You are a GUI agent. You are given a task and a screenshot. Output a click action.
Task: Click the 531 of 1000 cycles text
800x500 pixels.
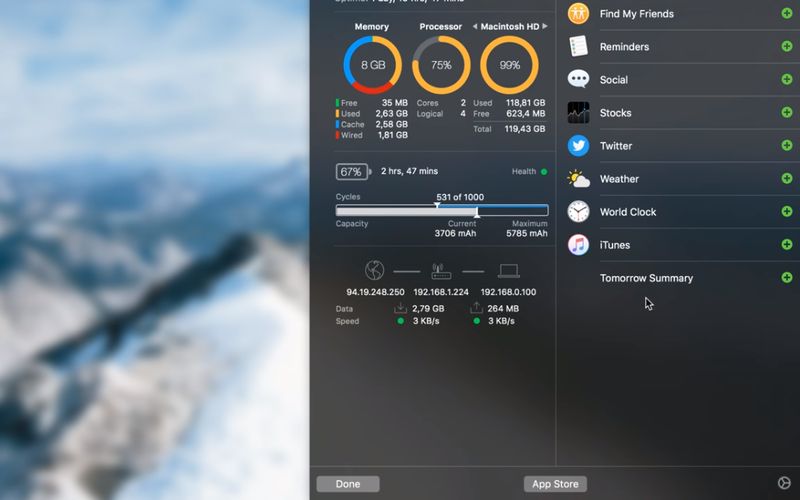[x=460, y=197]
